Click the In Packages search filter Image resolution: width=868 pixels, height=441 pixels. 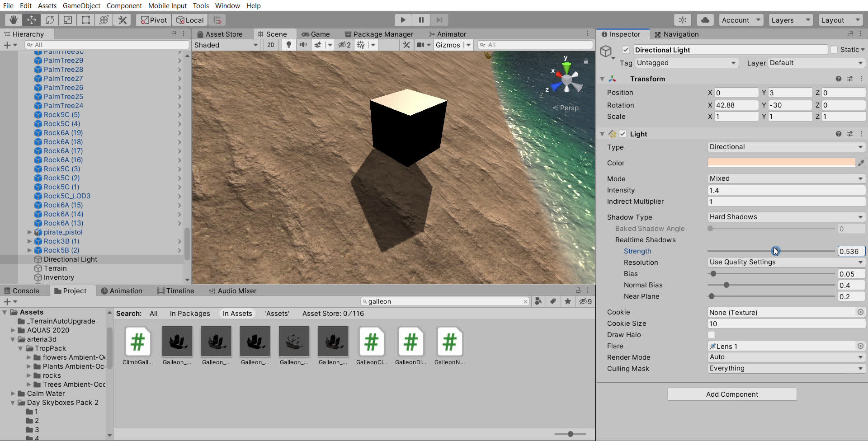[189, 313]
